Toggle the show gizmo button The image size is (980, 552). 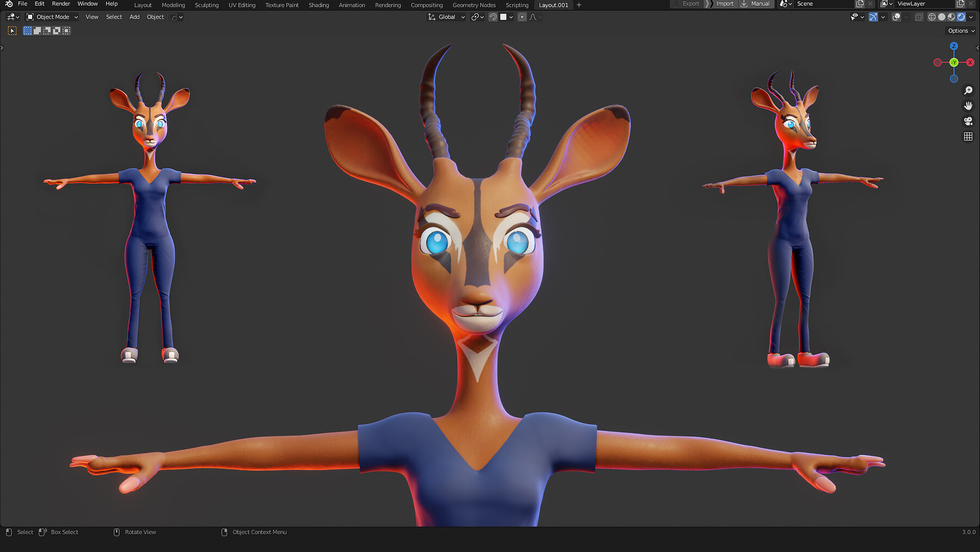pyautogui.click(x=873, y=17)
